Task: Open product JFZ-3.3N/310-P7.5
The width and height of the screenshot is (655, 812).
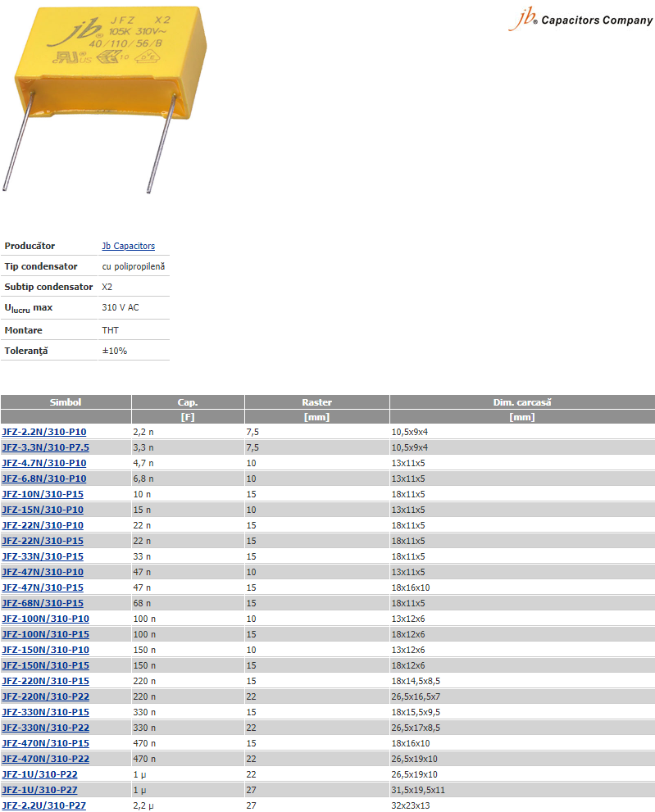Action: click(x=46, y=447)
